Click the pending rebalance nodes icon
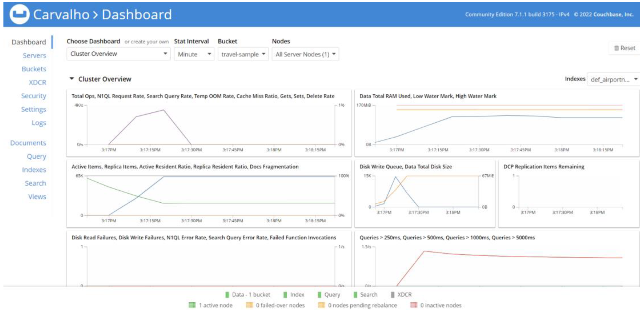 click(x=321, y=305)
